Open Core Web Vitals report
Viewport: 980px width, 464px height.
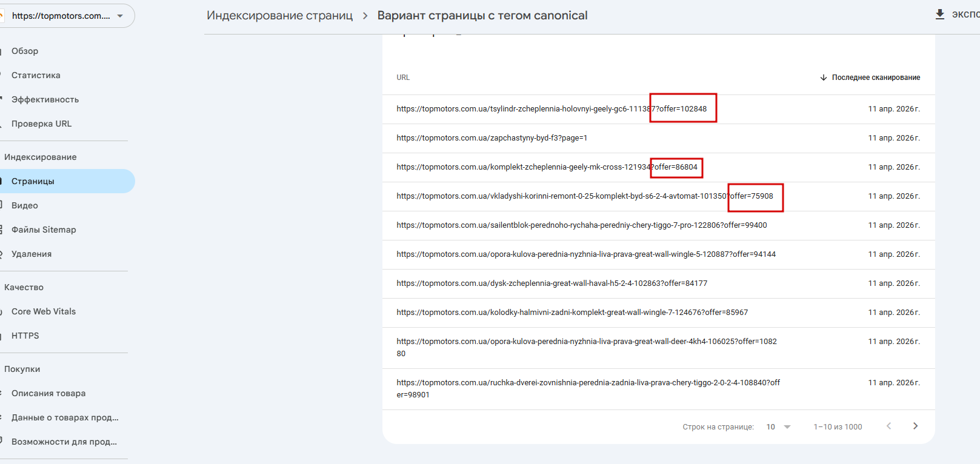click(44, 311)
